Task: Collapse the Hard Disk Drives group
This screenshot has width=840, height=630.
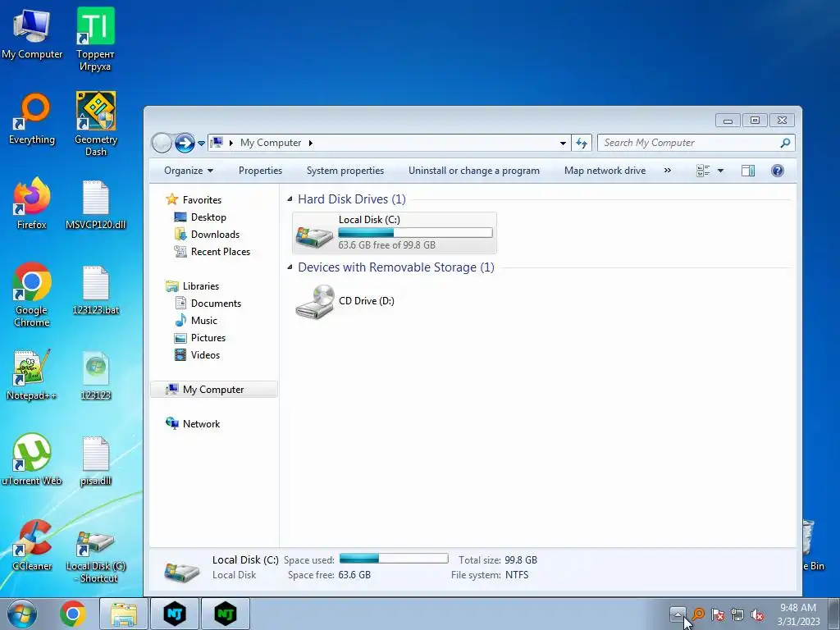Action: click(x=290, y=199)
